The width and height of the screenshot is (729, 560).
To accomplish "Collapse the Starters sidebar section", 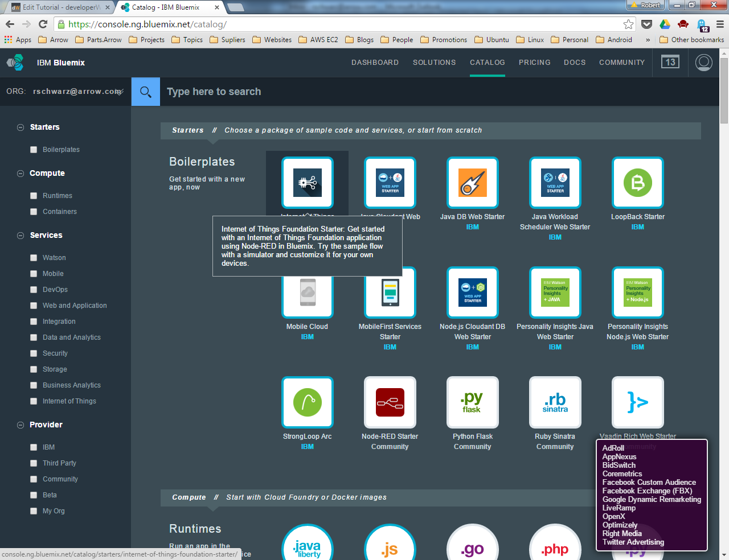I will [x=21, y=127].
